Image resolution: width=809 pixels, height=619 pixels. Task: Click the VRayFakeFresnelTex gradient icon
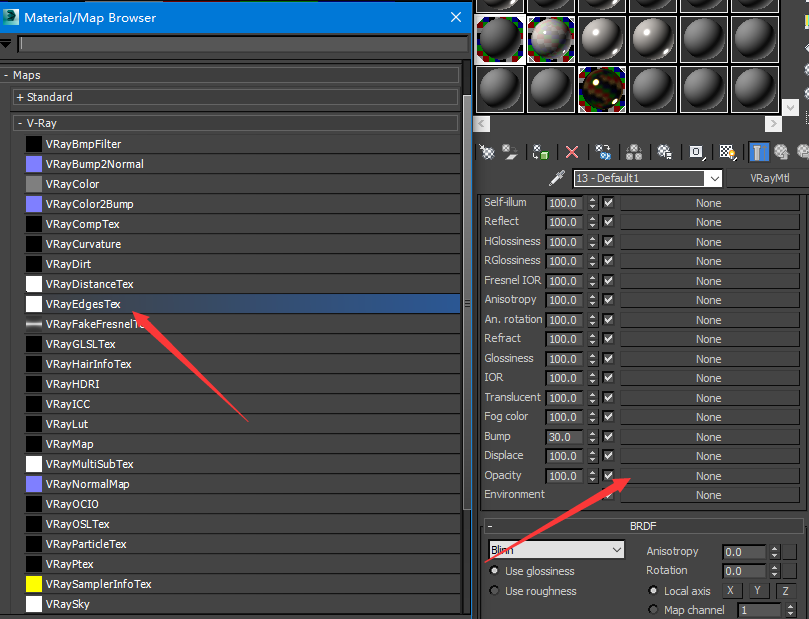coord(34,324)
